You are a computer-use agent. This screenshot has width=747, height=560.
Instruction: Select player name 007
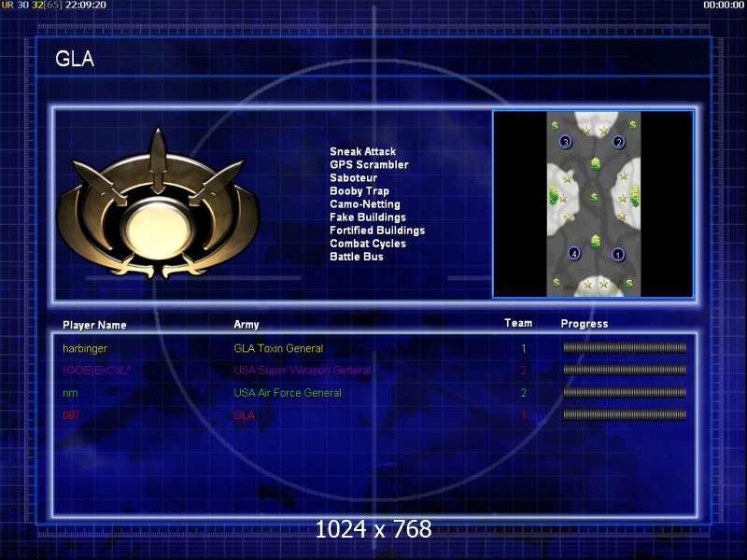click(71, 415)
